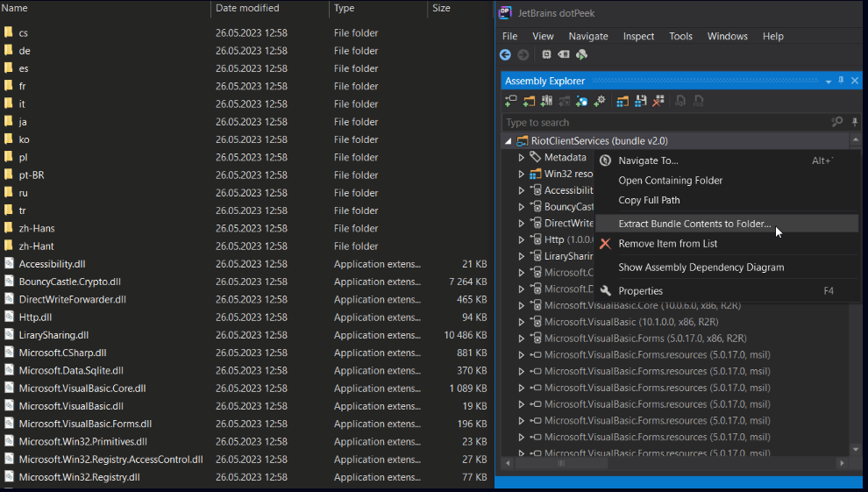868x492 pixels.
Task: Open the Tools menu
Action: (681, 36)
